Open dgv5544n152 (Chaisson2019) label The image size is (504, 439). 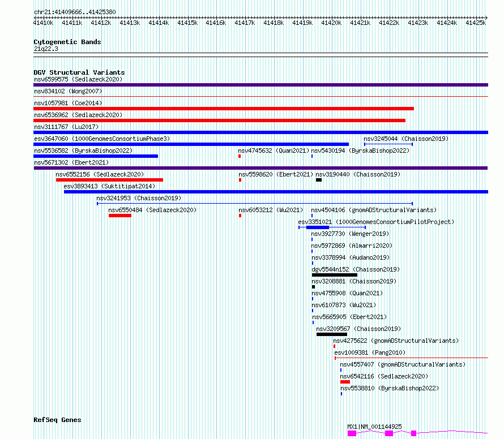pos(356,269)
